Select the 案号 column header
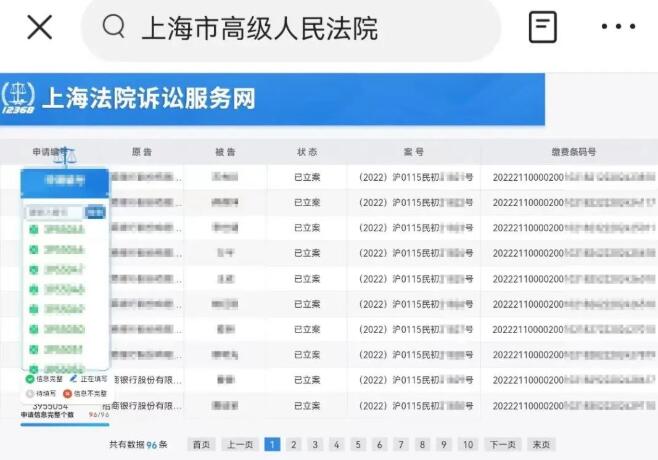The height and width of the screenshot is (460, 658). [x=414, y=152]
